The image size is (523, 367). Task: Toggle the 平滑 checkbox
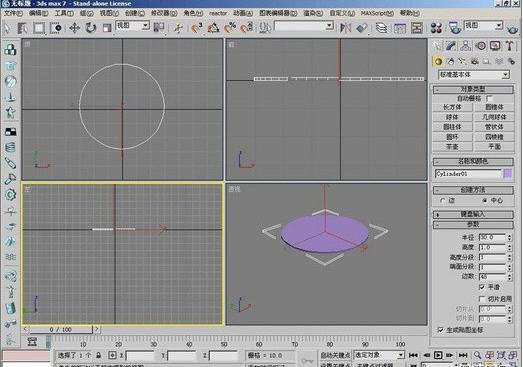(482, 287)
